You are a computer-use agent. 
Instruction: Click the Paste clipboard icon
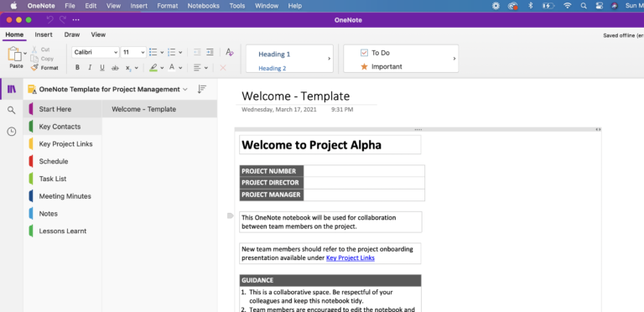click(x=15, y=55)
